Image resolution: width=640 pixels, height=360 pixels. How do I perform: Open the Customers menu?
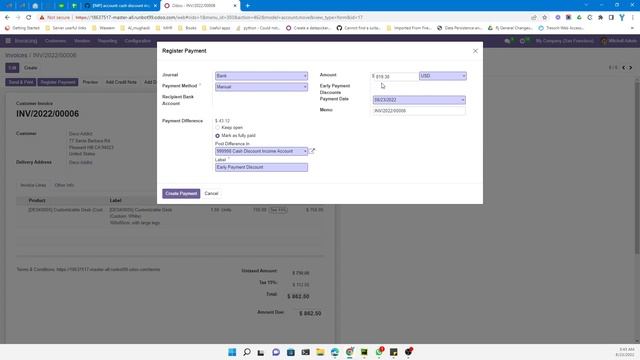[x=55, y=41]
